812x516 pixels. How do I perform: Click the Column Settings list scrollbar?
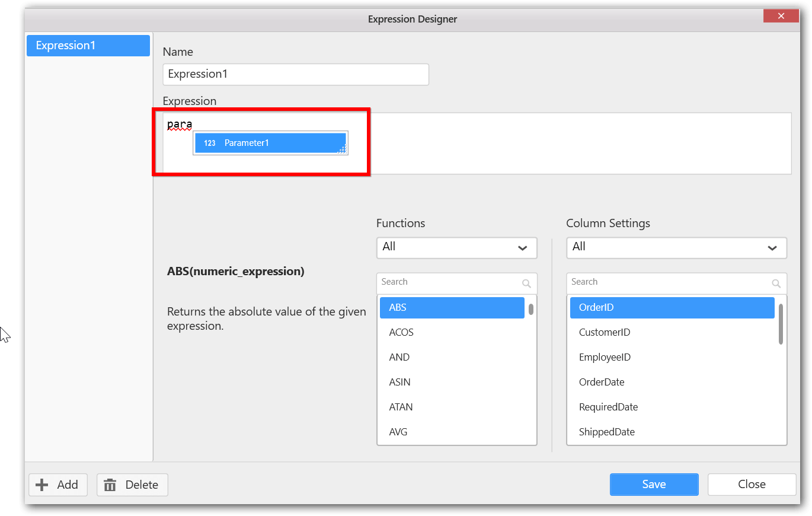click(x=781, y=324)
